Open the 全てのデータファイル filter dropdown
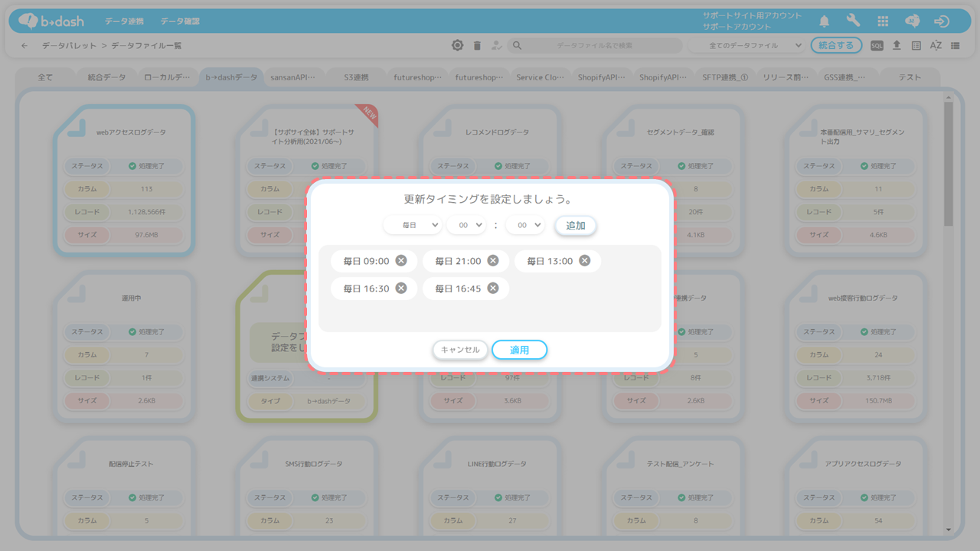This screenshot has height=551, width=980. pyautogui.click(x=746, y=46)
